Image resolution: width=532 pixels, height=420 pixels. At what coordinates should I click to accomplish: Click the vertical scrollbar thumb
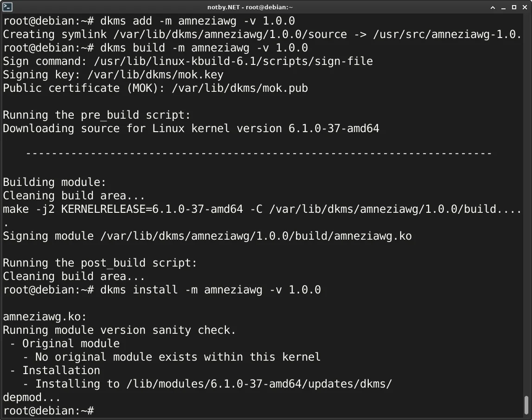point(526,405)
